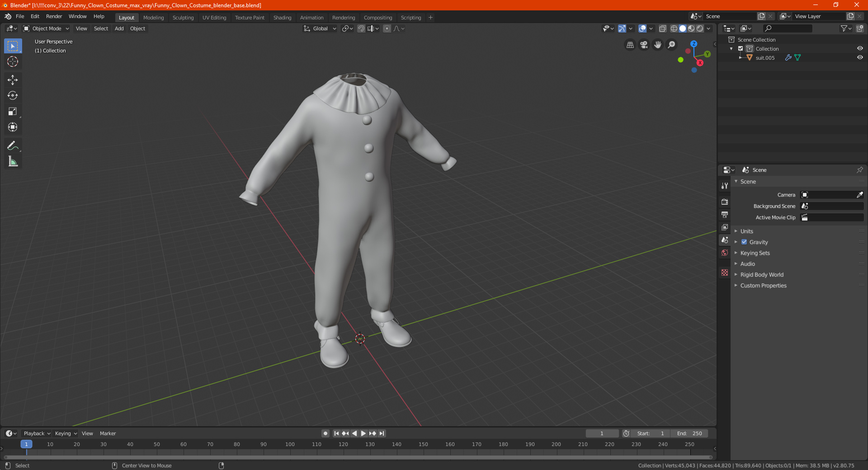The width and height of the screenshot is (868, 470).
Task: Open the pivot point dropdown
Action: [x=347, y=28]
